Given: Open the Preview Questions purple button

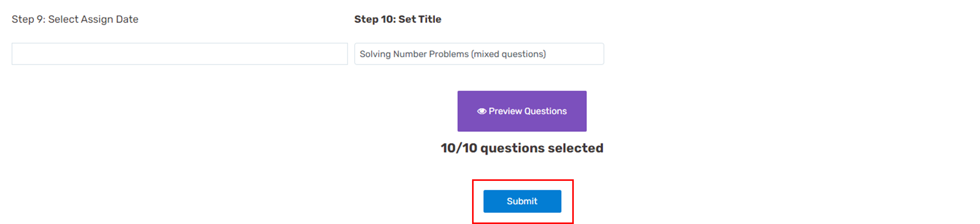Looking at the screenshot, I should pyautogui.click(x=522, y=111).
